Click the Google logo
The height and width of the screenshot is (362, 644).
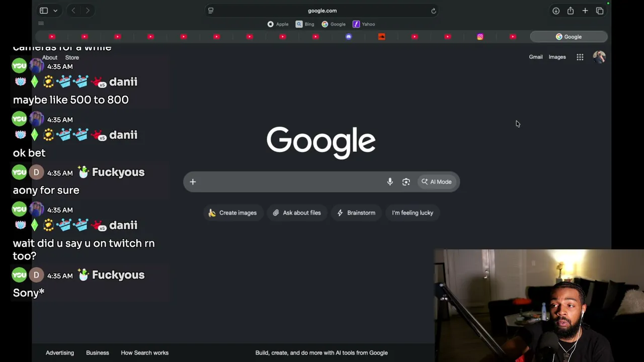coord(321,142)
